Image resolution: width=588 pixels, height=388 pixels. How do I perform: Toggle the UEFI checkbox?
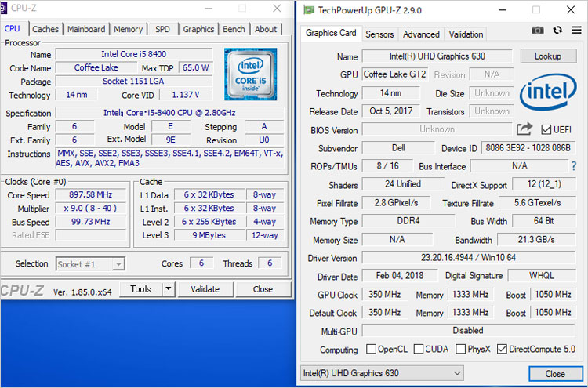(x=546, y=129)
